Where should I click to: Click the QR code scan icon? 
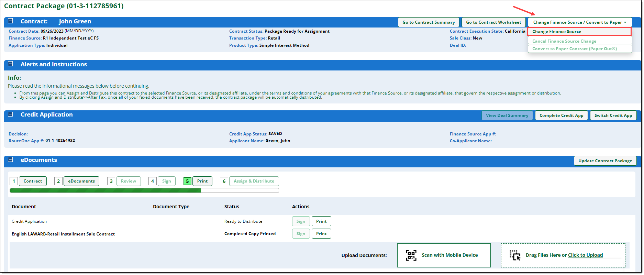coord(411,255)
